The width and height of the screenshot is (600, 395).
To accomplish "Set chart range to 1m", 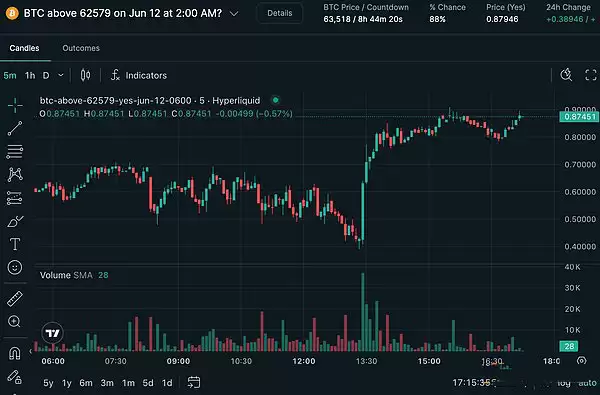I will pyautogui.click(x=129, y=383).
